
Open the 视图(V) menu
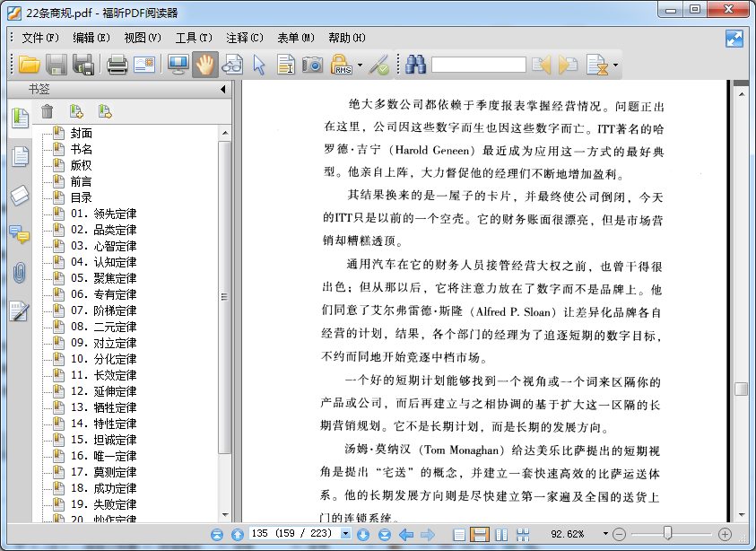[x=143, y=38]
